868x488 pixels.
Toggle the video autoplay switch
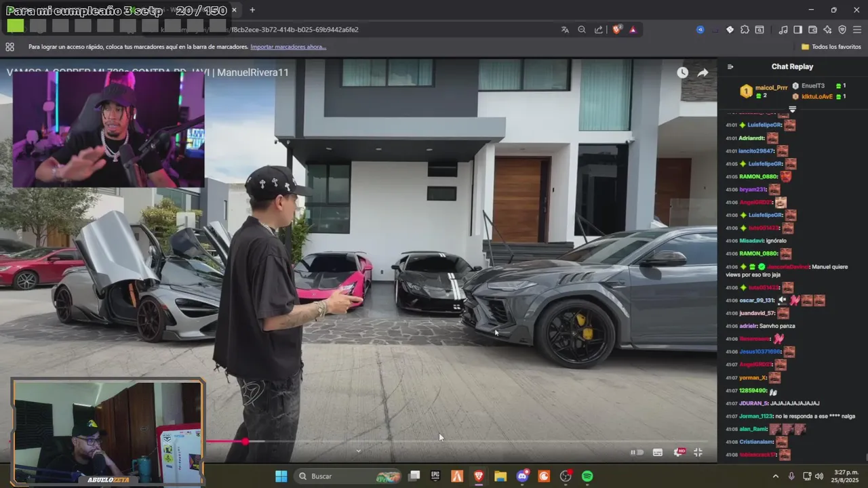(x=637, y=452)
